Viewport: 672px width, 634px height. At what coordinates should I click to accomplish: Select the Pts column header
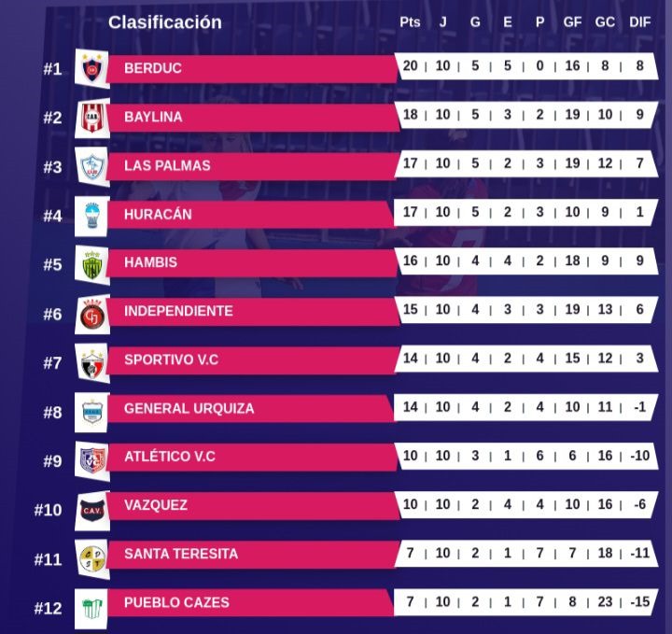point(410,22)
